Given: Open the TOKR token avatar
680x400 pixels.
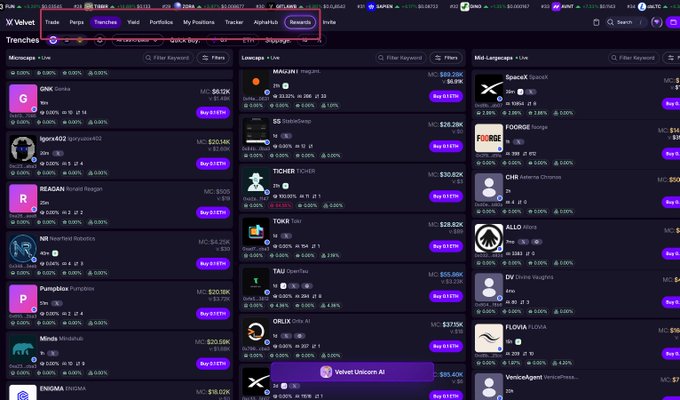Looking at the screenshot, I should [x=256, y=231].
